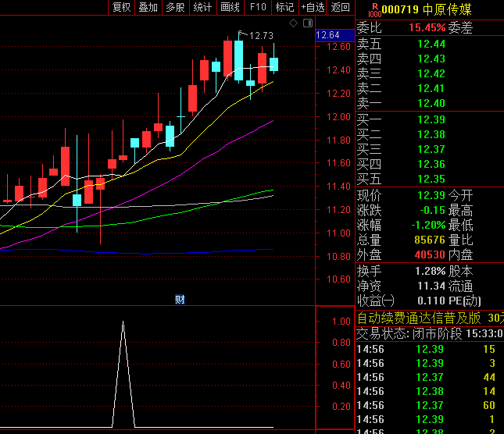Screen dimensions: 504x434
Task: Click the 财 financial marker on chart
Action: click(180, 300)
